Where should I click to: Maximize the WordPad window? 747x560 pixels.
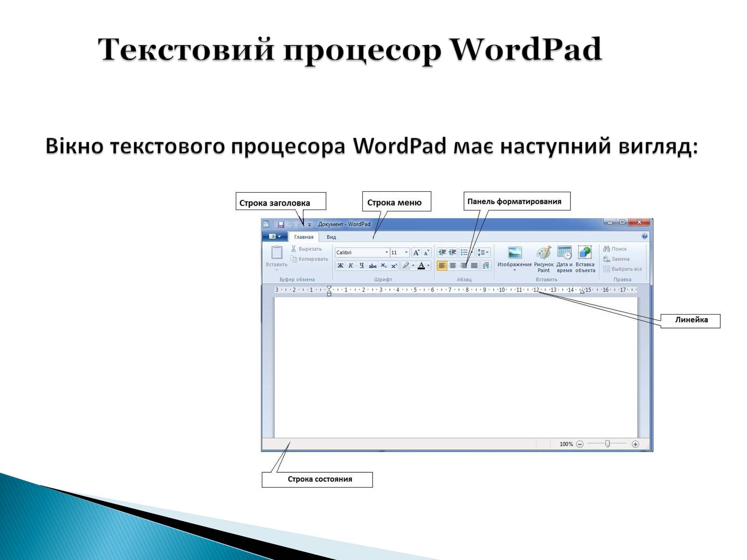[622, 222]
